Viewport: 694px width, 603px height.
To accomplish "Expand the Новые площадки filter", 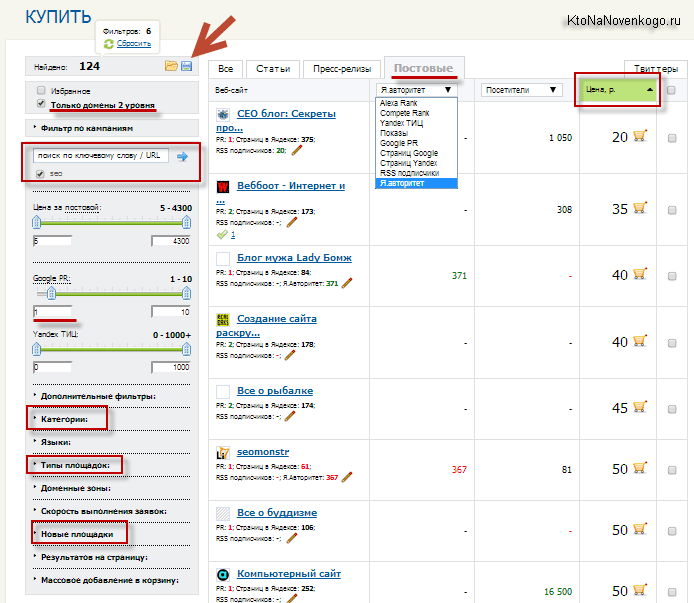I will [77, 534].
